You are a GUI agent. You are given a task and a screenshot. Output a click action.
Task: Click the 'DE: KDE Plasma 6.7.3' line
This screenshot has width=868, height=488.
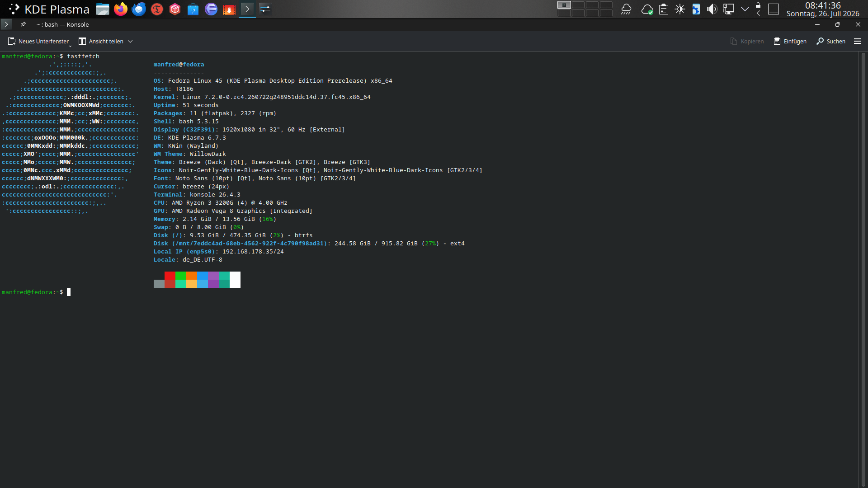tap(189, 138)
